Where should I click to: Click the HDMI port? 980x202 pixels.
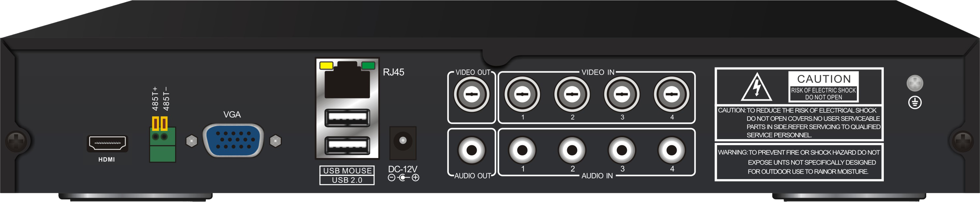tap(107, 144)
